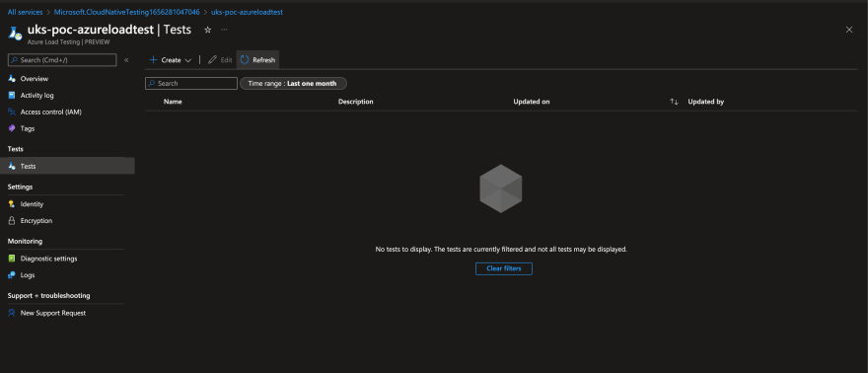
Task: Click the Tags icon in sidebar
Action: (x=12, y=128)
